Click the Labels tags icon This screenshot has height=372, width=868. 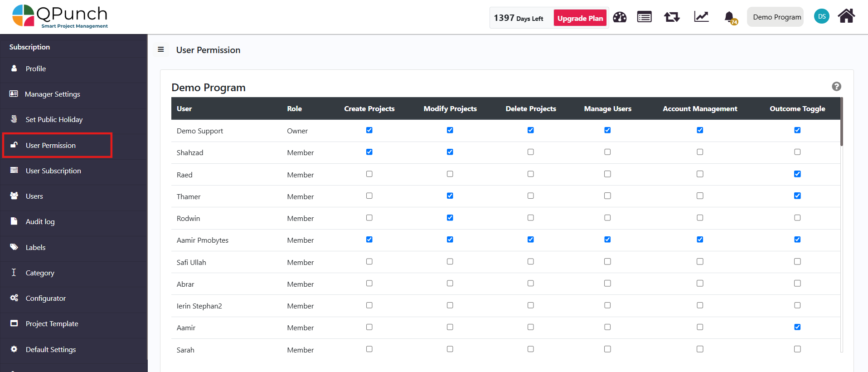14,247
